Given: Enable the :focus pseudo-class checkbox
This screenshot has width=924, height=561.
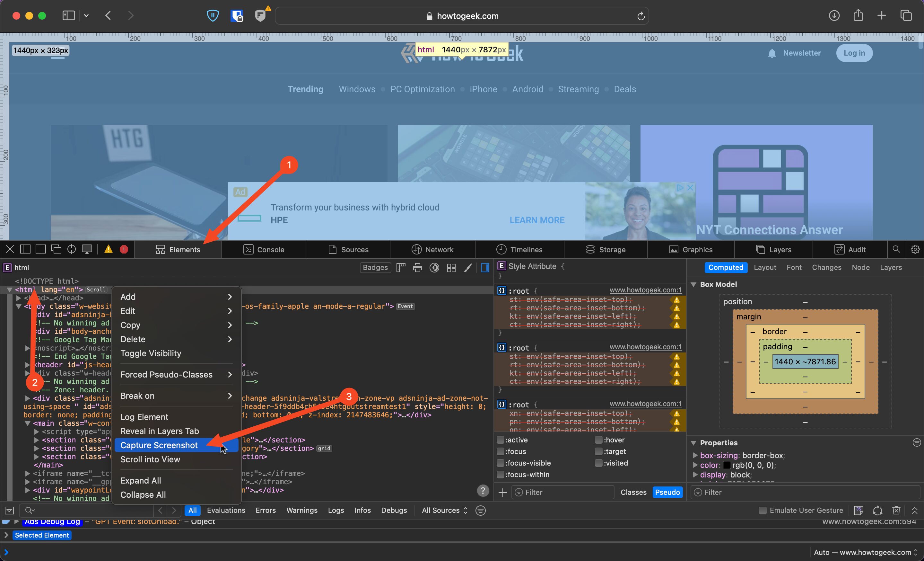Looking at the screenshot, I should (501, 451).
